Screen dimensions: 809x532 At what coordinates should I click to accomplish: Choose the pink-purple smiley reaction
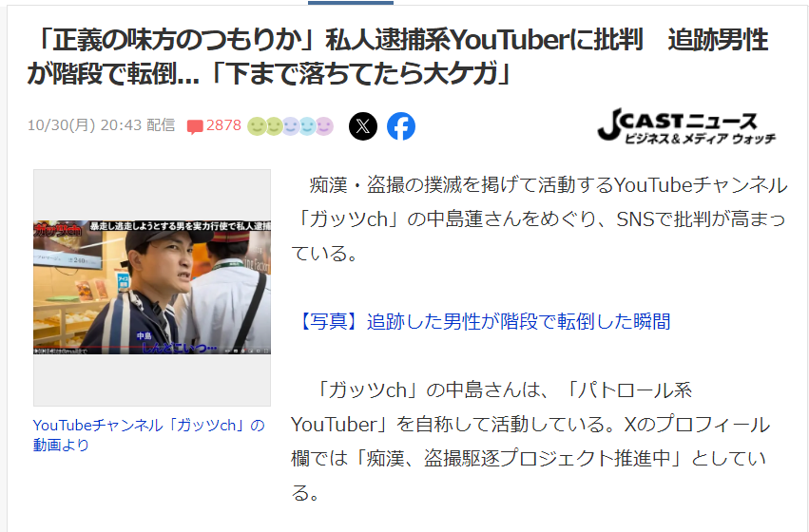coord(324,126)
